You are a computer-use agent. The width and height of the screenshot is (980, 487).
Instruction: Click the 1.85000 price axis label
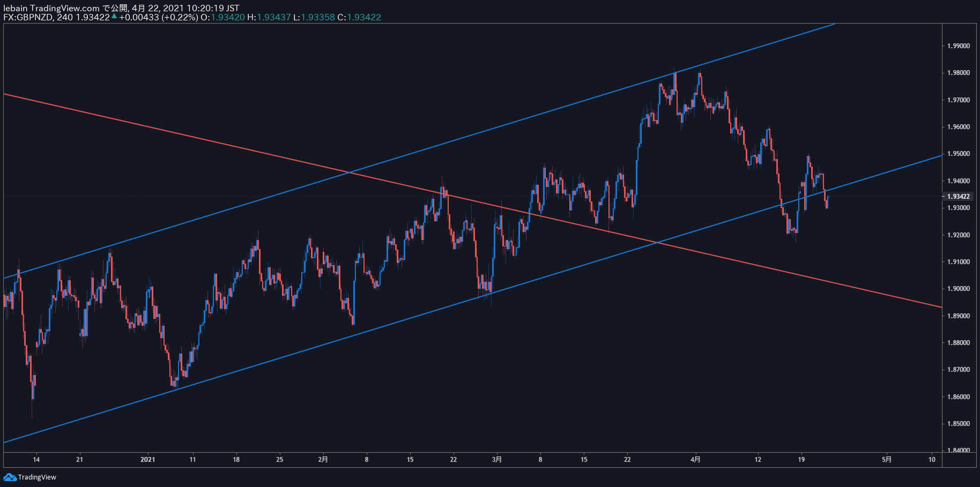click(959, 424)
